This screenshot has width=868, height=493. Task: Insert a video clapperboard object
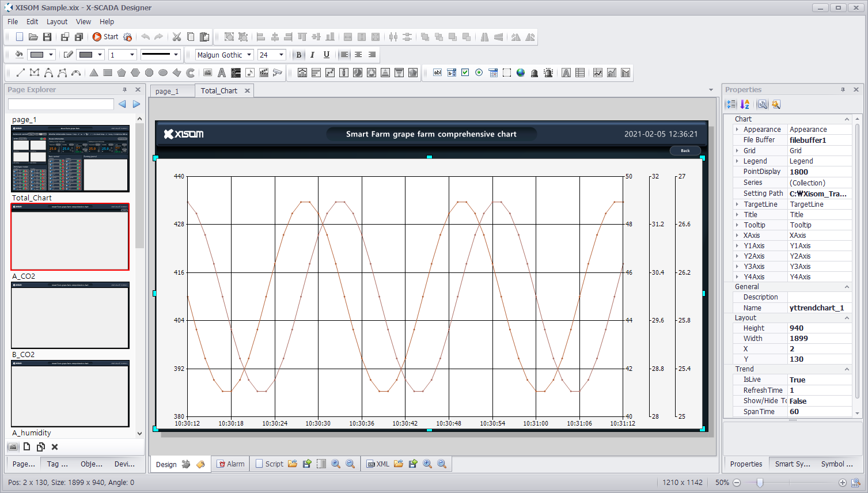(264, 73)
